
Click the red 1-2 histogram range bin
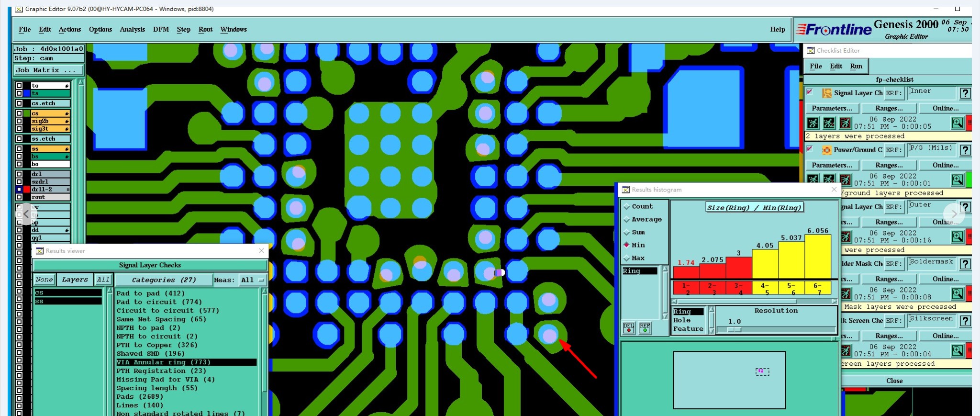coord(686,288)
